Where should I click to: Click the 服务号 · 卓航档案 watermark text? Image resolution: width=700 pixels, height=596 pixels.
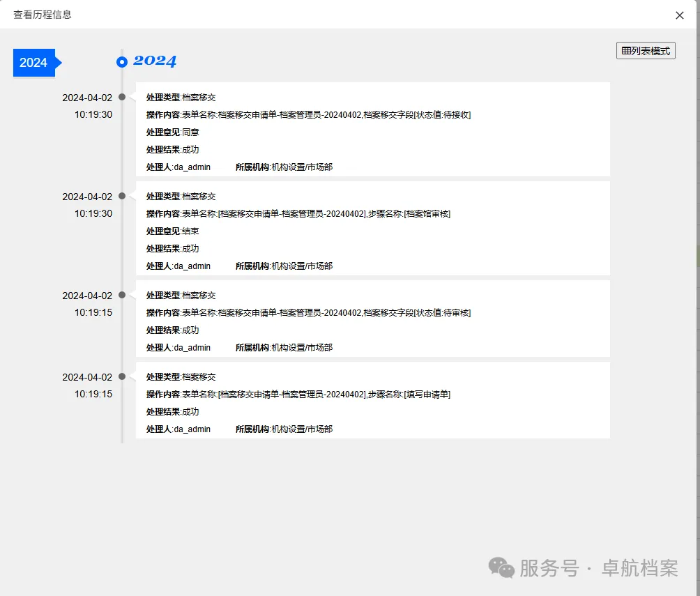coord(598,568)
